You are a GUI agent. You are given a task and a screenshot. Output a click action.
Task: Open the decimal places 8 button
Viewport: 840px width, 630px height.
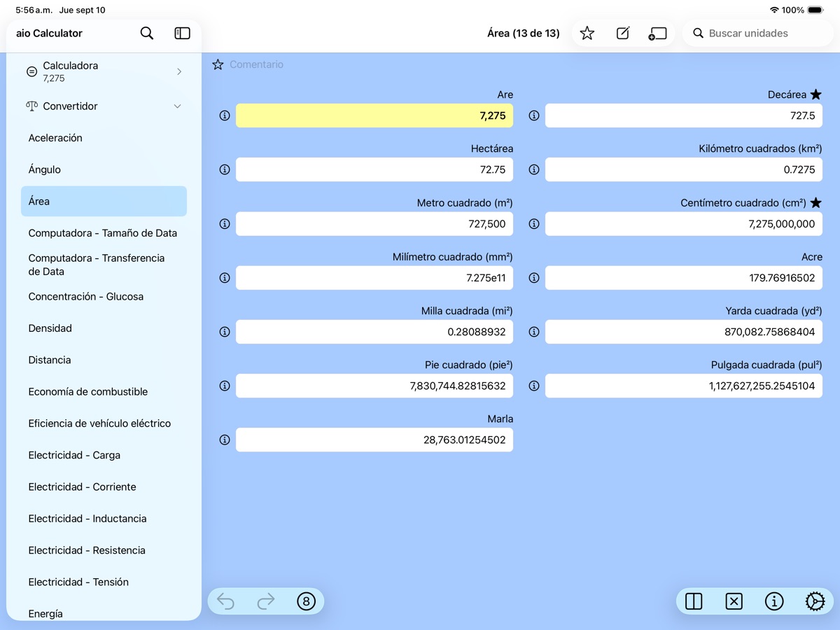(306, 601)
